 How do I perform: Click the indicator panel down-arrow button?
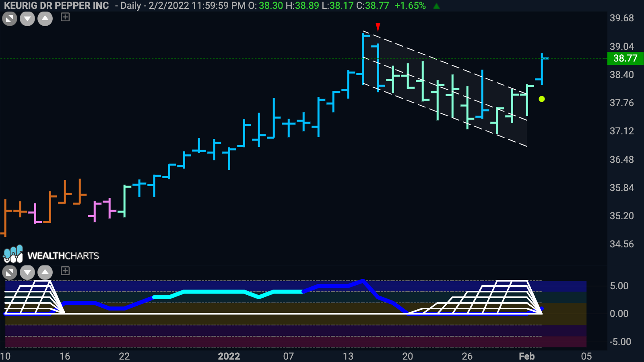(27, 272)
